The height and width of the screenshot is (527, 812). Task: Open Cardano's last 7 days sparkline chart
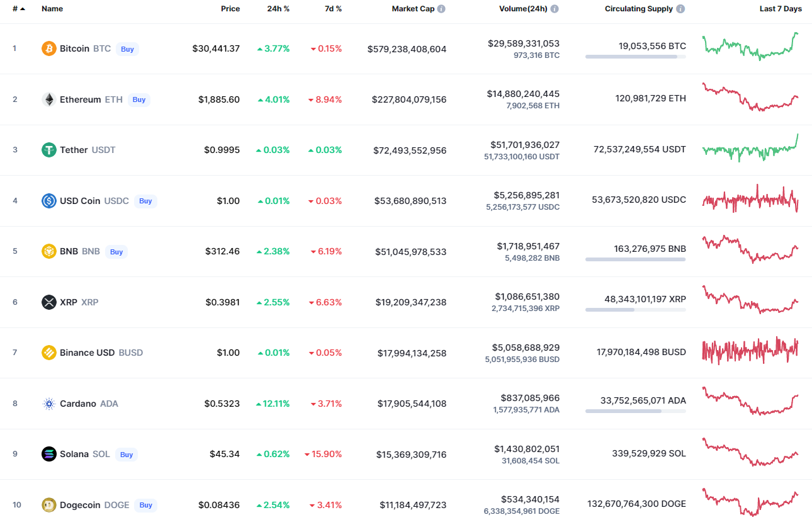pyautogui.click(x=750, y=401)
